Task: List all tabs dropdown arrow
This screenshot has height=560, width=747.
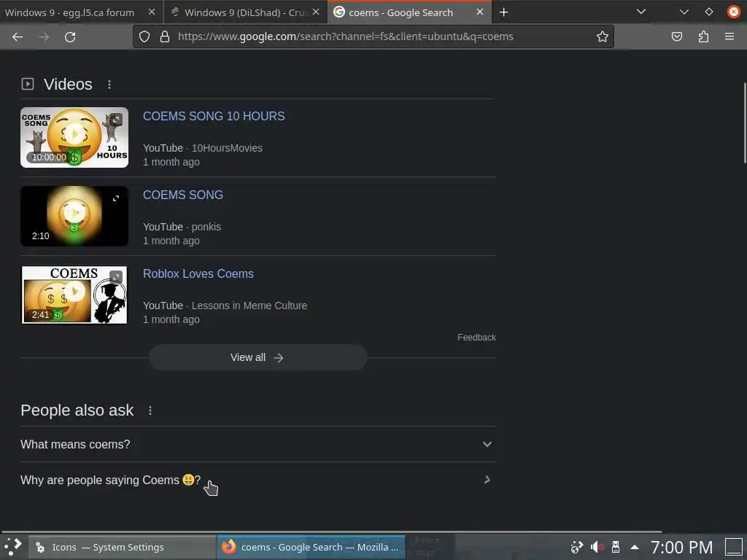Action: 641,12
